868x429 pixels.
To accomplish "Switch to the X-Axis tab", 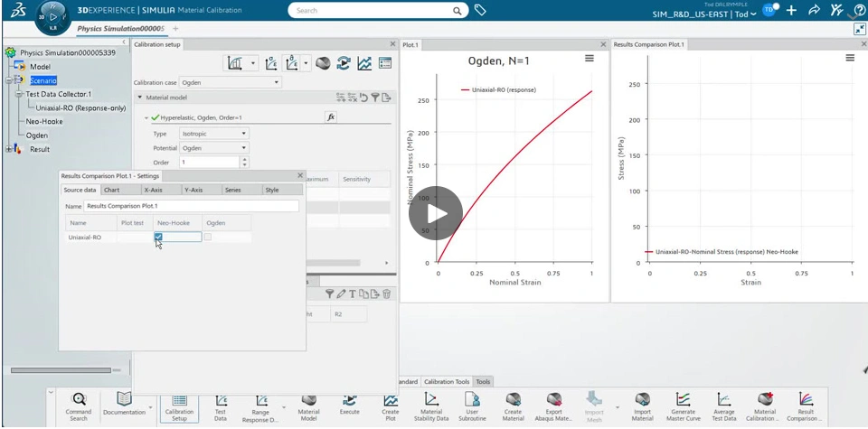I will coord(161,190).
